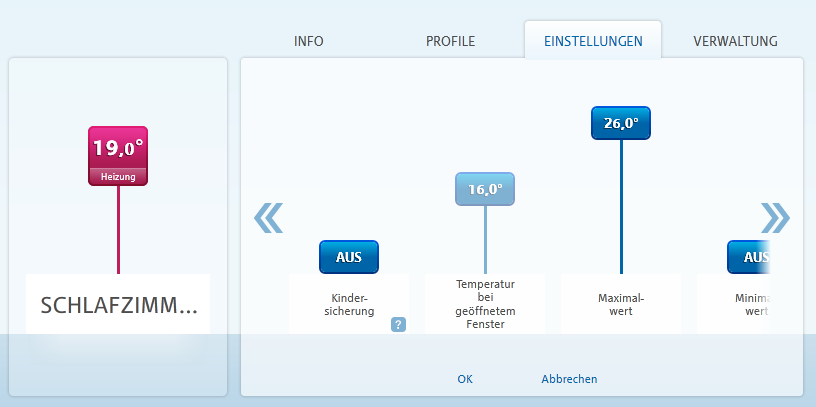Click the Heizung label under 19,0°

point(118,177)
